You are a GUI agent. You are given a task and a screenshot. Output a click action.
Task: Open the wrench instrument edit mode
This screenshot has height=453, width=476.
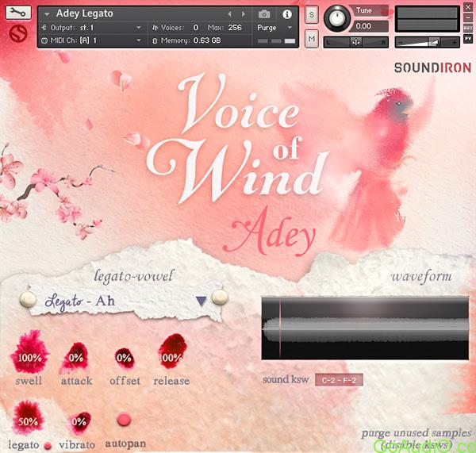[18, 13]
